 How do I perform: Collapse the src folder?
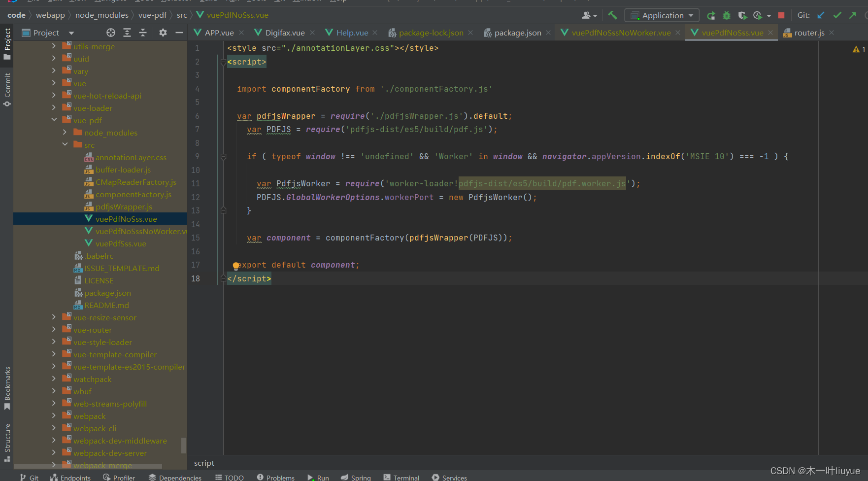pos(65,144)
